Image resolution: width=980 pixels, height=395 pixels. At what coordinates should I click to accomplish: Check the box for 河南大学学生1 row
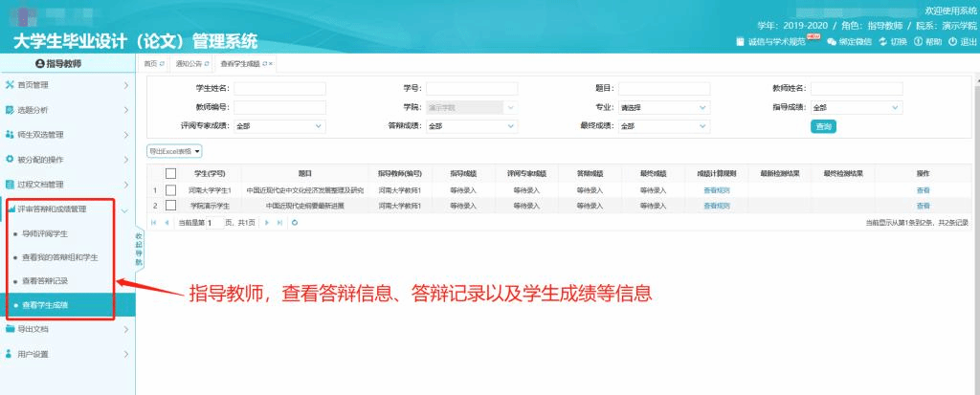(x=170, y=190)
